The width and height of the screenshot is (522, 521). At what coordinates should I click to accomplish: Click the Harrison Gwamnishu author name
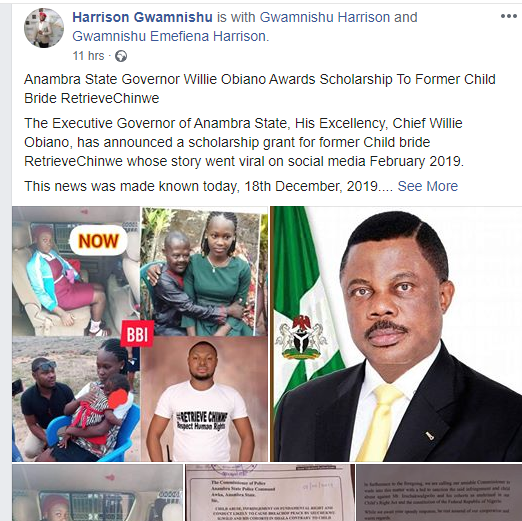tap(142, 17)
